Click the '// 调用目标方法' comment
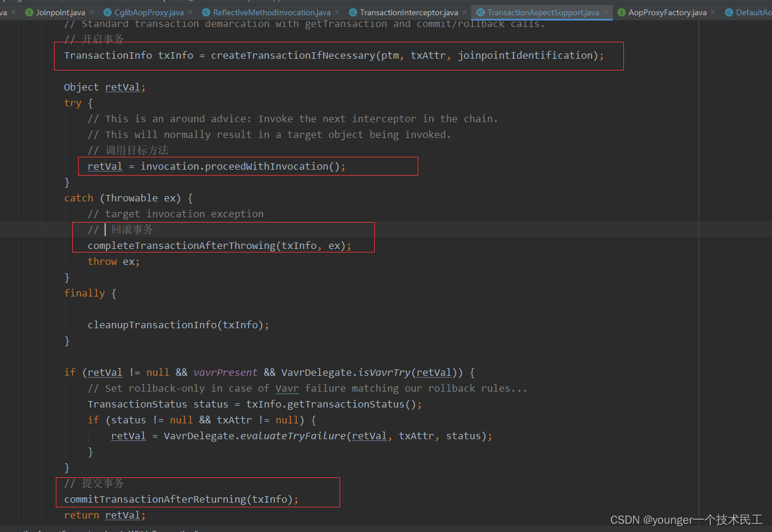772x532 pixels. coord(128,150)
